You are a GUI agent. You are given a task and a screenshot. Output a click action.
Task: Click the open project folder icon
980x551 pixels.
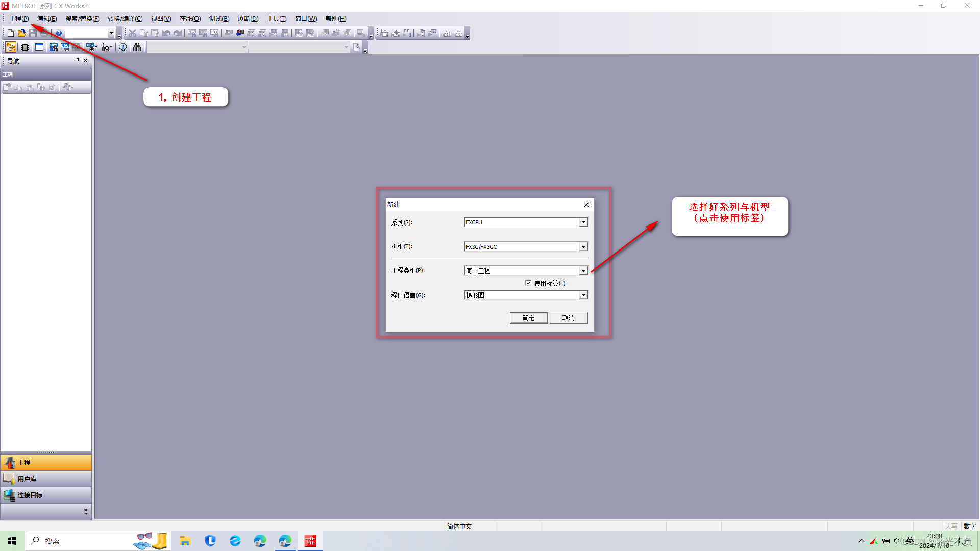22,33
